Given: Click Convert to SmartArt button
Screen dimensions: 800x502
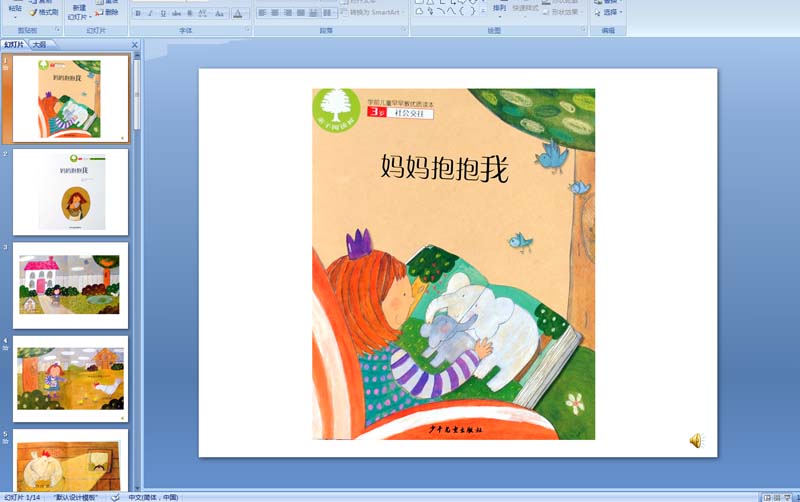Looking at the screenshot, I should click(x=372, y=12).
